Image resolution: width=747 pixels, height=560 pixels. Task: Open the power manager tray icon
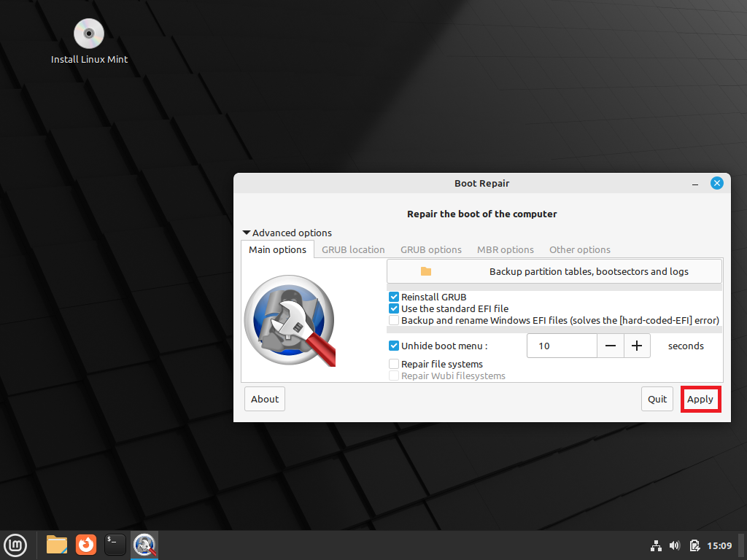(x=694, y=545)
